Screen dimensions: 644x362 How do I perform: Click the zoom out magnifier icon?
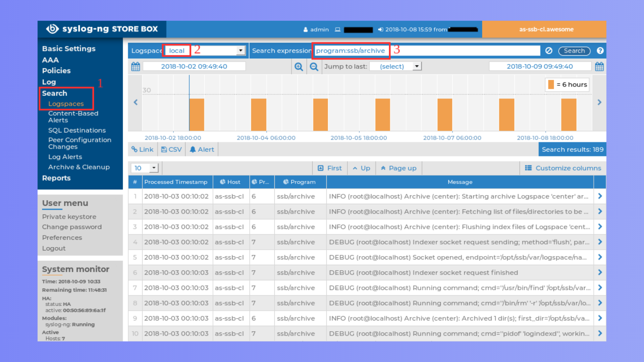click(x=314, y=66)
